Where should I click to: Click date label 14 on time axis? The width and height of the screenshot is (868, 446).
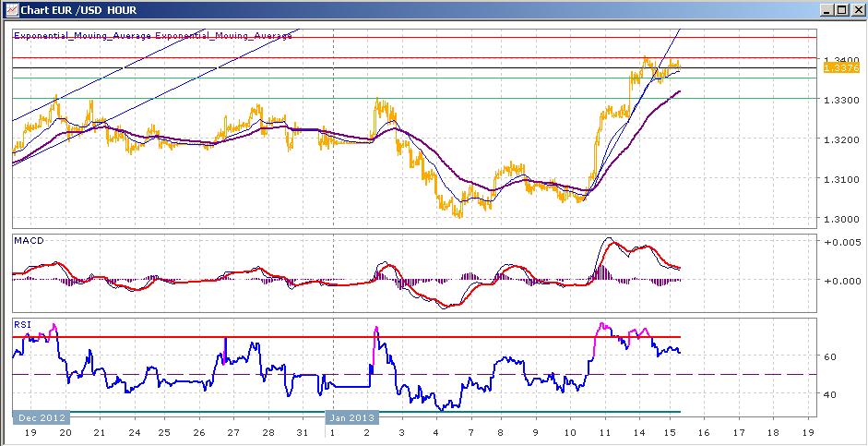(x=639, y=433)
